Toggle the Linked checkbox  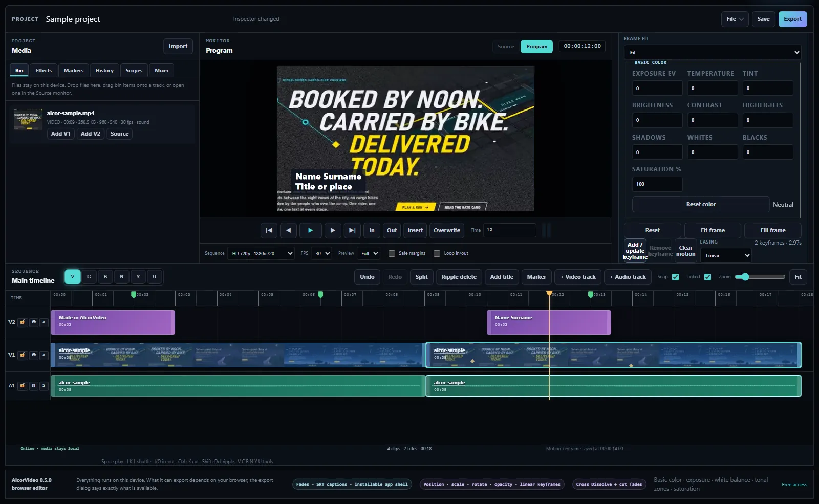pos(708,277)
